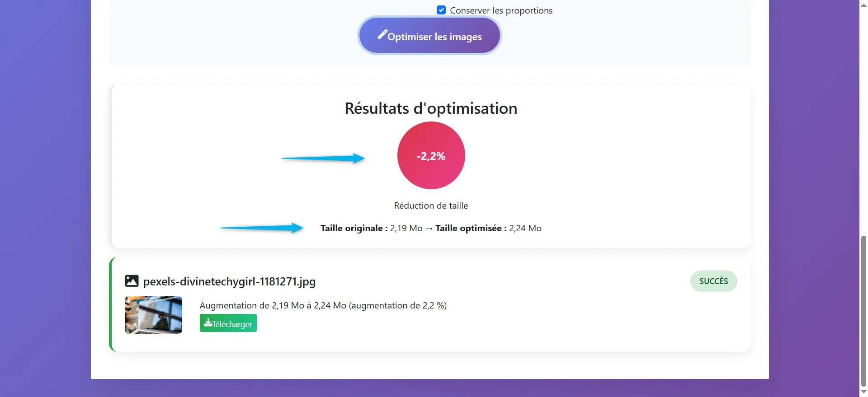Click the checkmark glyph in the proportions checkbox
The width and height of the screenshot is (868, 397).
click(x=441, y=10)
